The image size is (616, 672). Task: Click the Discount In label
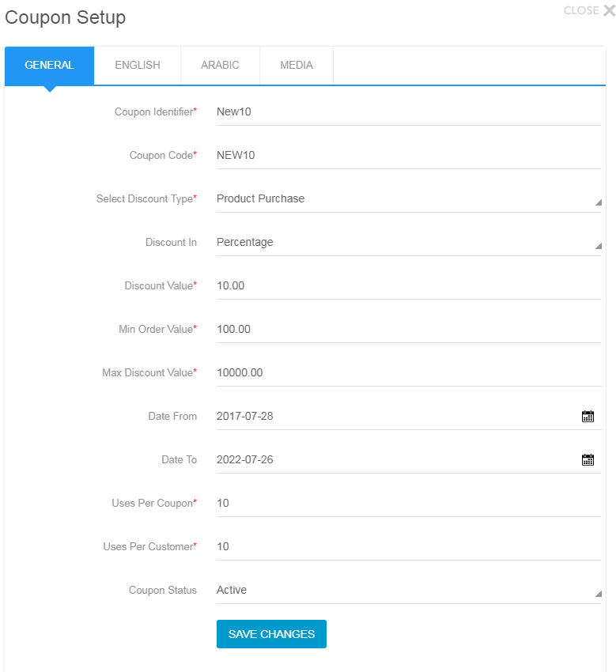coord(171,242)
